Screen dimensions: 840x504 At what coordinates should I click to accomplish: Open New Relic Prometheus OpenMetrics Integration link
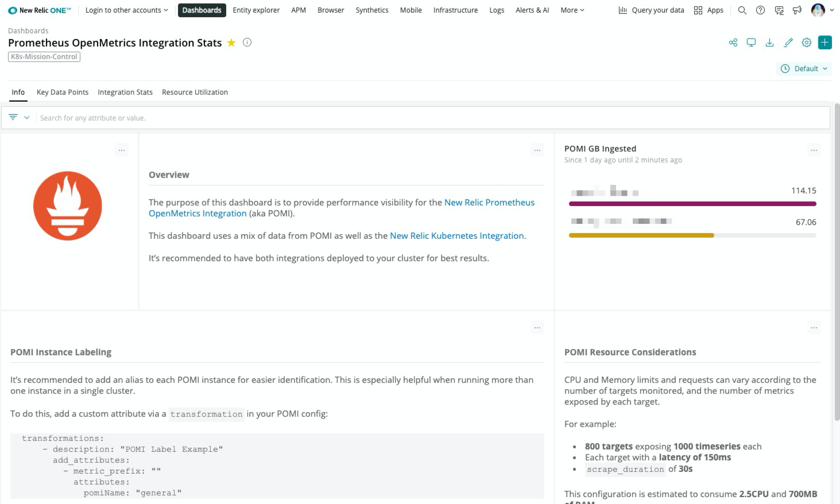(x=342, y=208)
